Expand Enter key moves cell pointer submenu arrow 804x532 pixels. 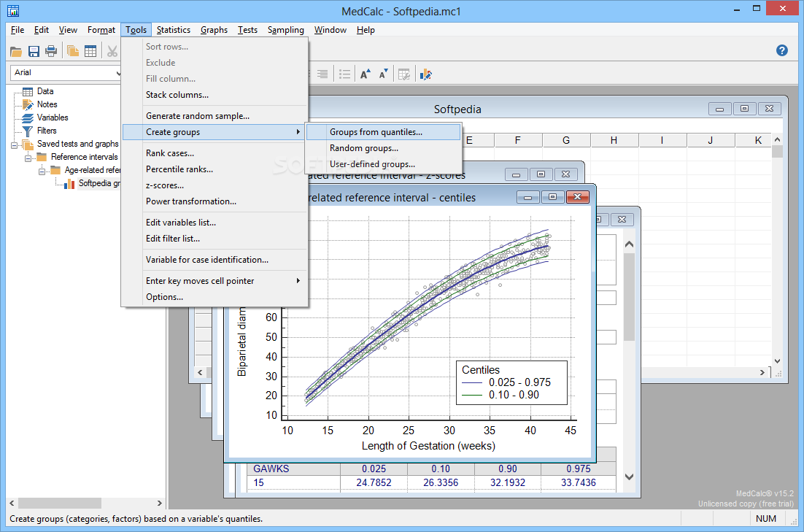(x=298, y=281)
